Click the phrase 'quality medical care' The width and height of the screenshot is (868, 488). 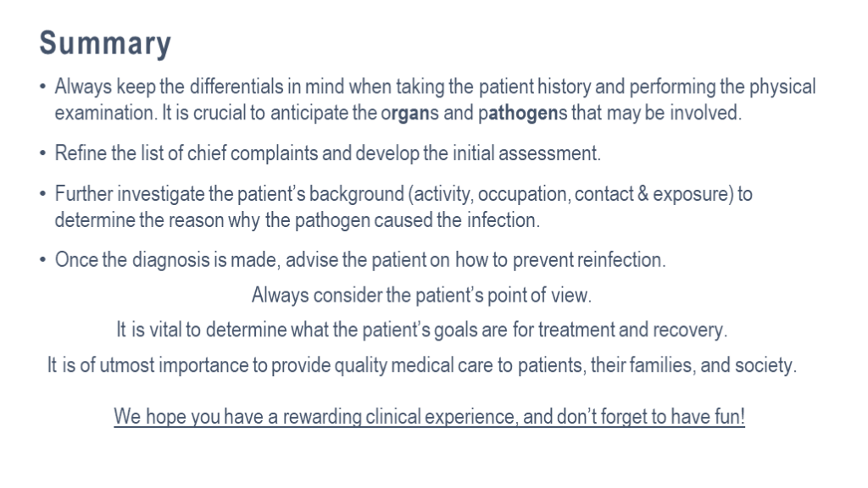pos(385,366)
